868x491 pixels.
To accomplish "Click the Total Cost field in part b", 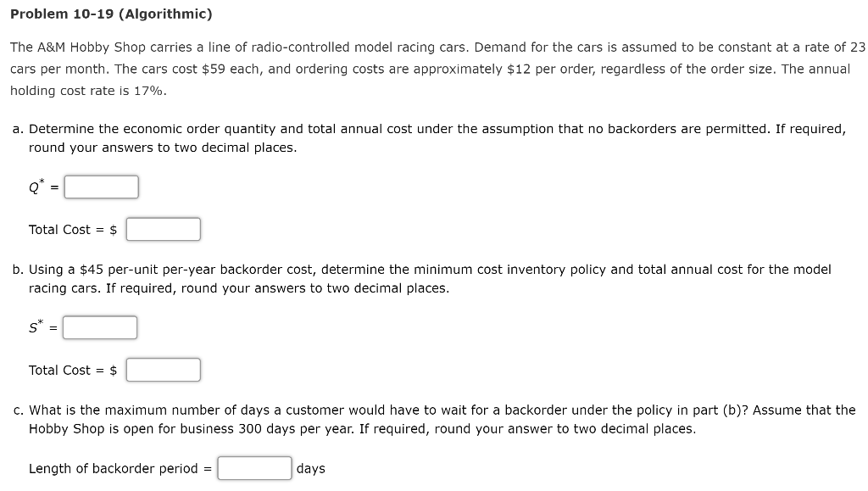I will coord(163,370).
